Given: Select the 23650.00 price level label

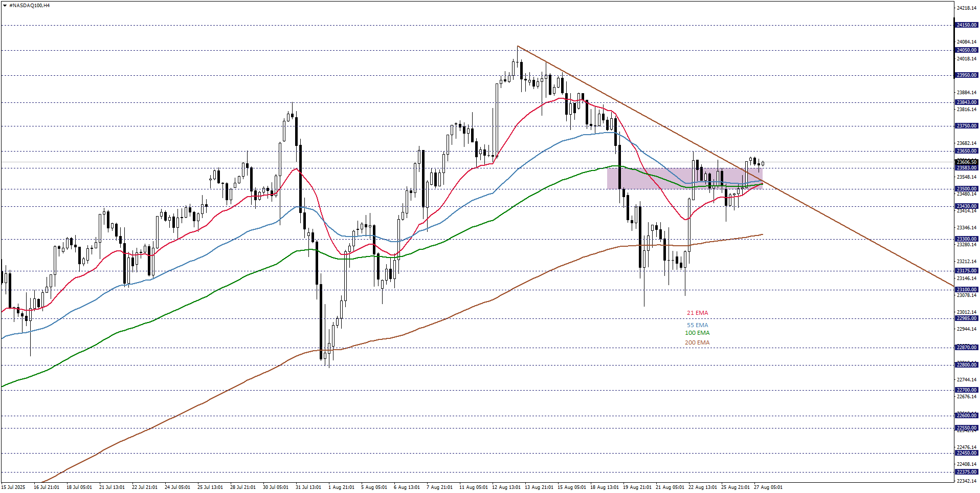Looking at the screenshot, I should (966, 151).
